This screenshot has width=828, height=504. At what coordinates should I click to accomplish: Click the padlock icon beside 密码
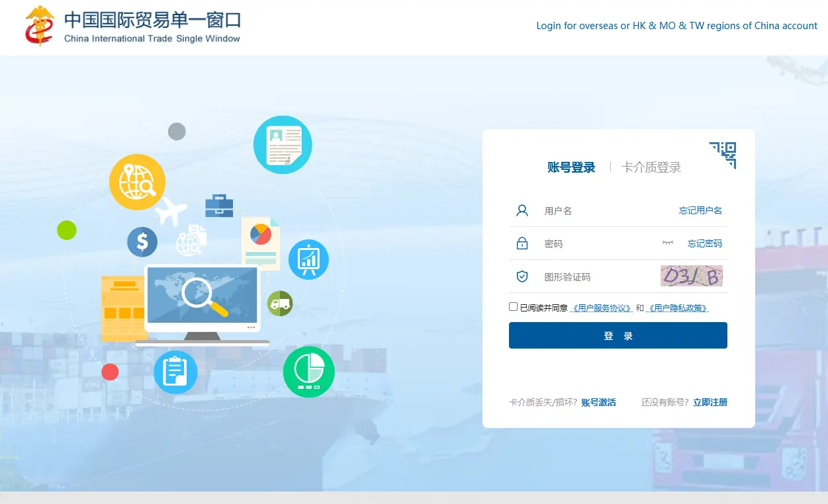coord(522,243)
